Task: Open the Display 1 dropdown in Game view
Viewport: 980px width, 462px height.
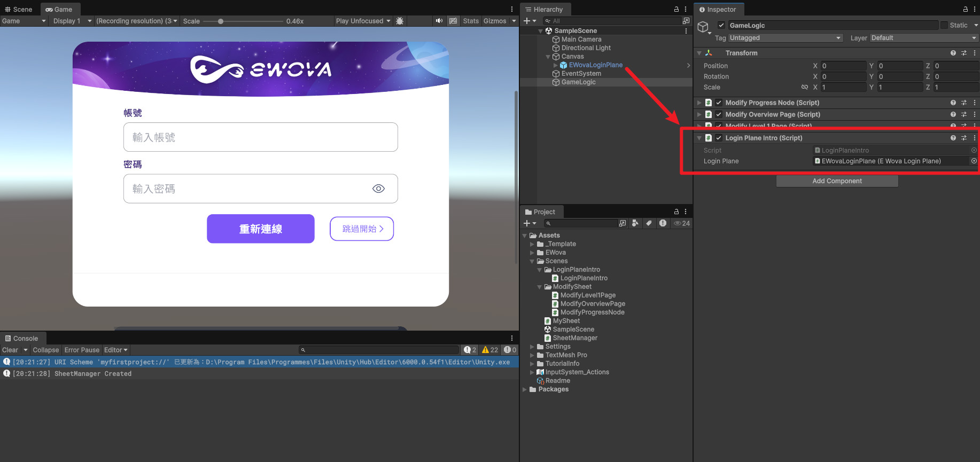Action: [x=72, y=21]
